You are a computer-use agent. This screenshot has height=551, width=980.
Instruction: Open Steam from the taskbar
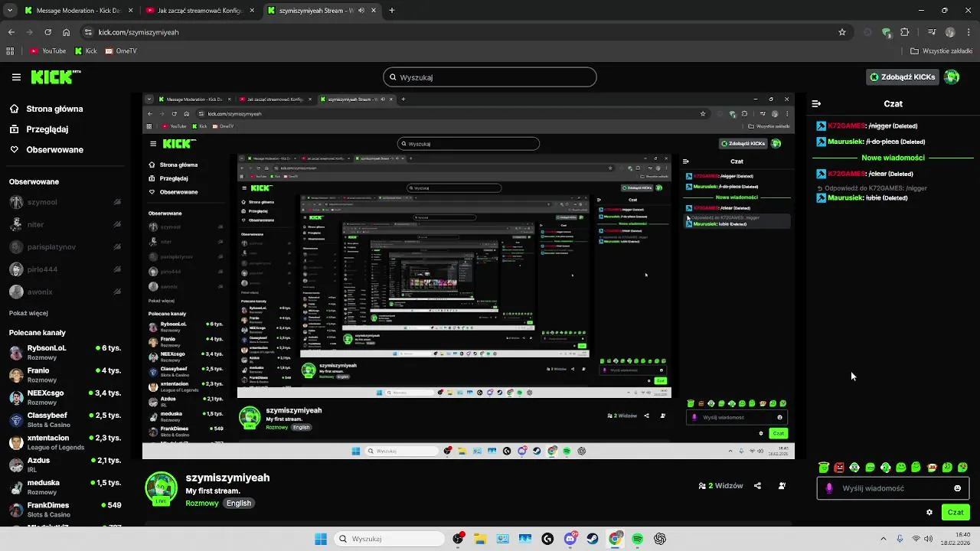[593, 539]
